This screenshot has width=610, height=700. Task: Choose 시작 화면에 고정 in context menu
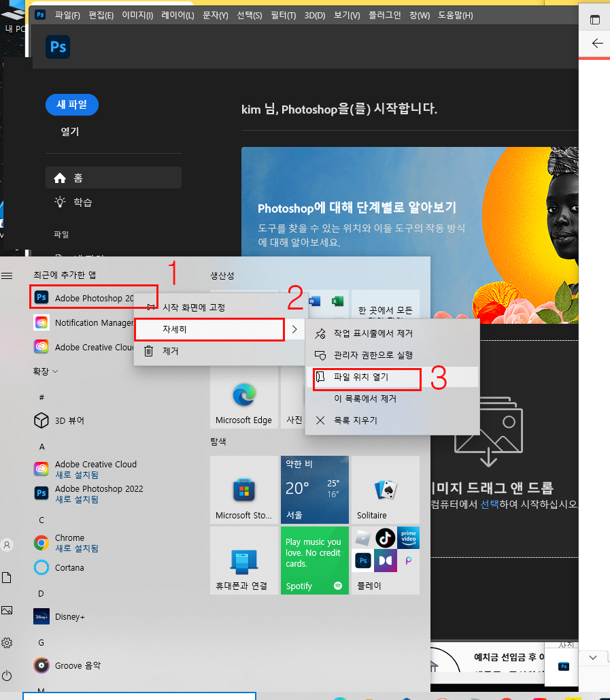219,307
